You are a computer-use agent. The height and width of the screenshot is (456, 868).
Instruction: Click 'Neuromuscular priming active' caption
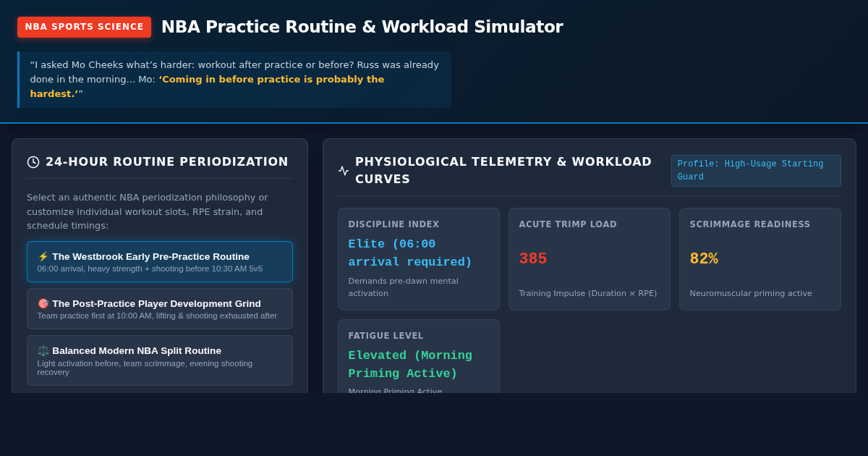coord(751,293)
